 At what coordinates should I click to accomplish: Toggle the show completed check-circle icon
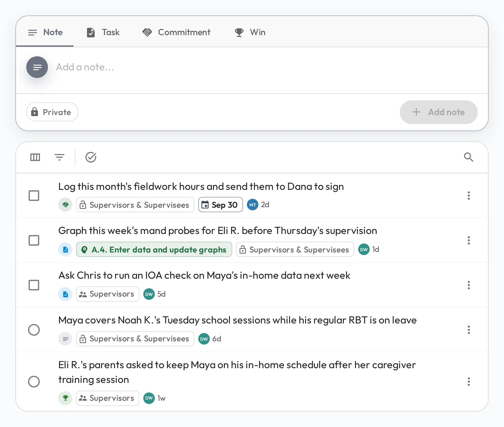[x=91, y=157]
